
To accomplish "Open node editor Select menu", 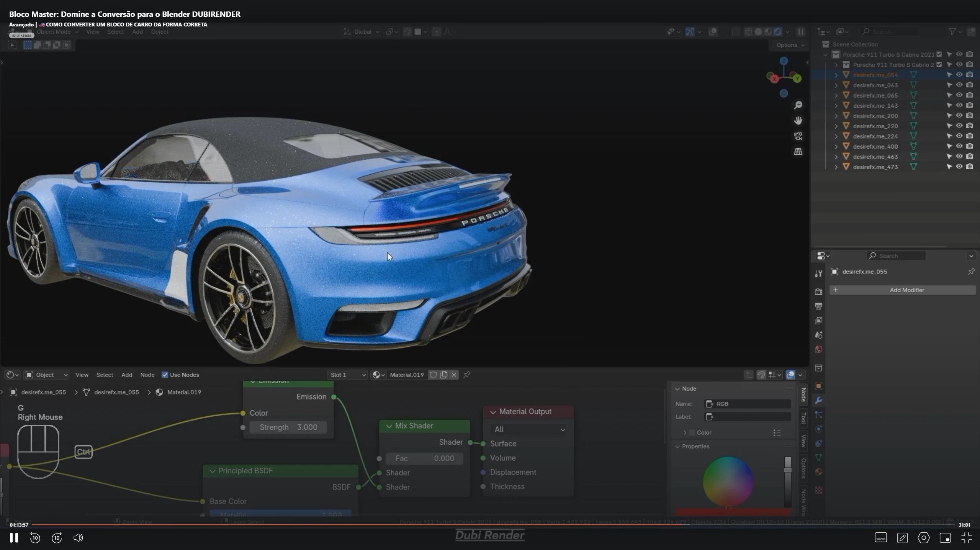I will point(105,375).
